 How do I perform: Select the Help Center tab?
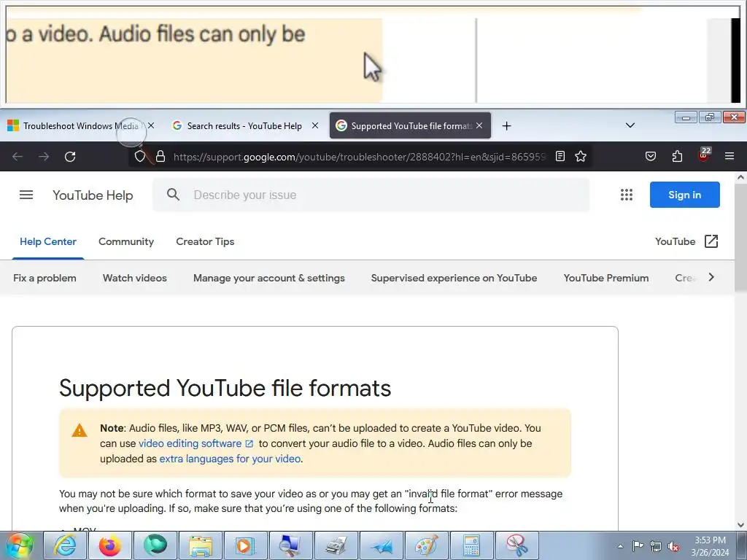click(48, 241)
